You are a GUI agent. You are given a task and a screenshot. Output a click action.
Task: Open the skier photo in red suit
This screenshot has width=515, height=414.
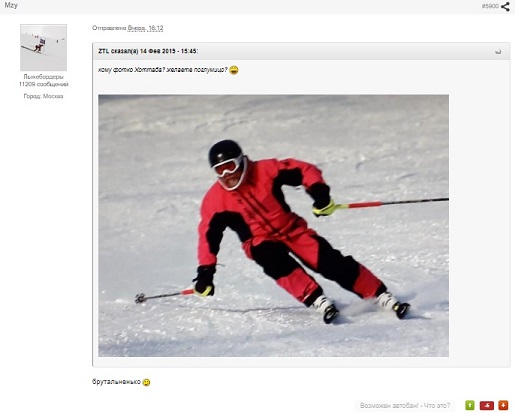[273, 226]
